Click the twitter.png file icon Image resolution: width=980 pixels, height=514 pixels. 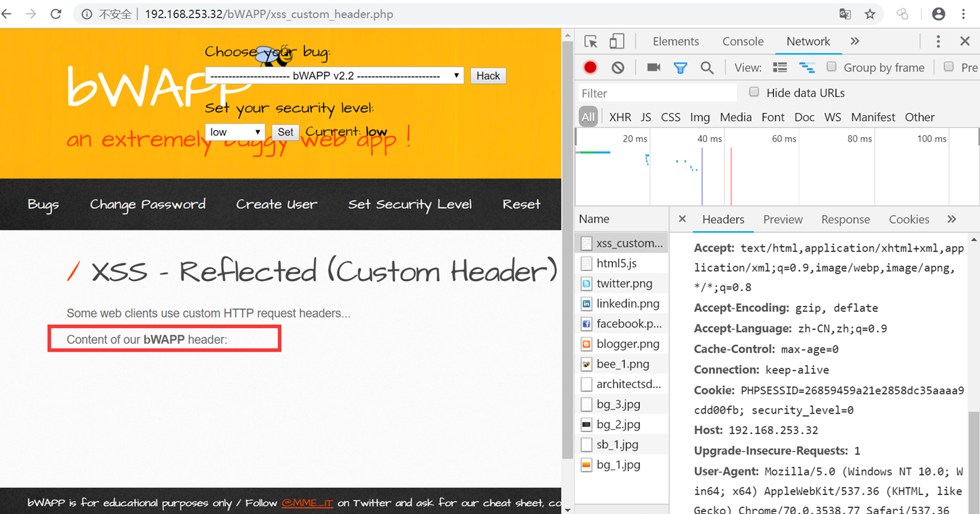coord(586,284)
